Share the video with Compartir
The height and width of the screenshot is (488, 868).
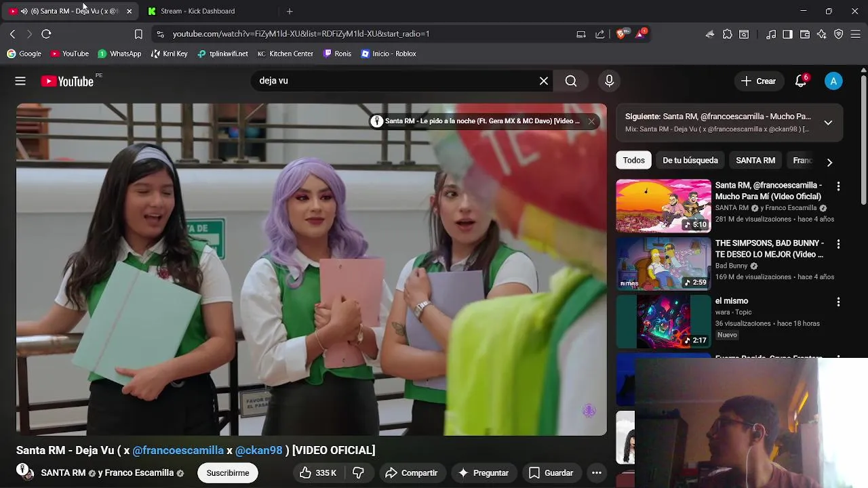point(411,473)
